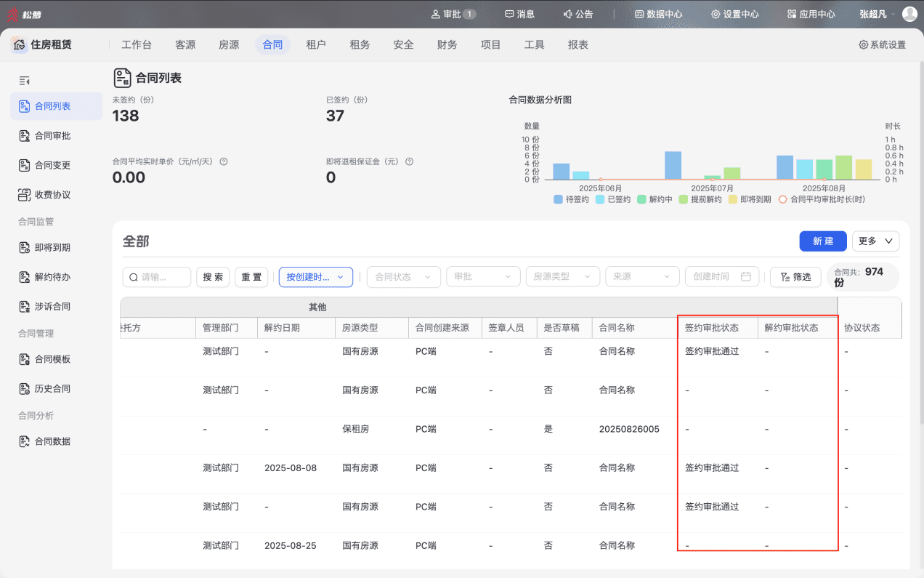This screenshot has width=924, height=578.
Task: Switch to the 租务 tab
Action: point(360,44)
